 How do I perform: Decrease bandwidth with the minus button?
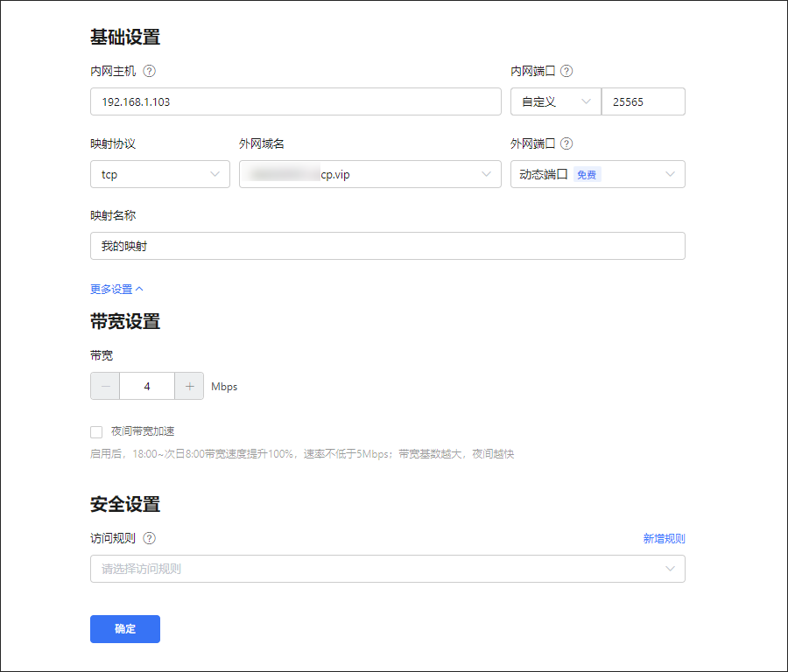tap(105, 386)
